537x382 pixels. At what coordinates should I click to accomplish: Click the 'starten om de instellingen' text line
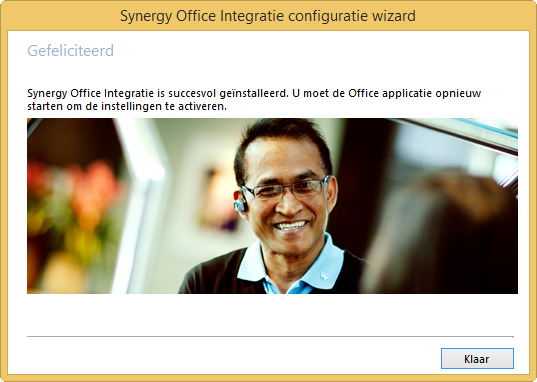[127, 107]
